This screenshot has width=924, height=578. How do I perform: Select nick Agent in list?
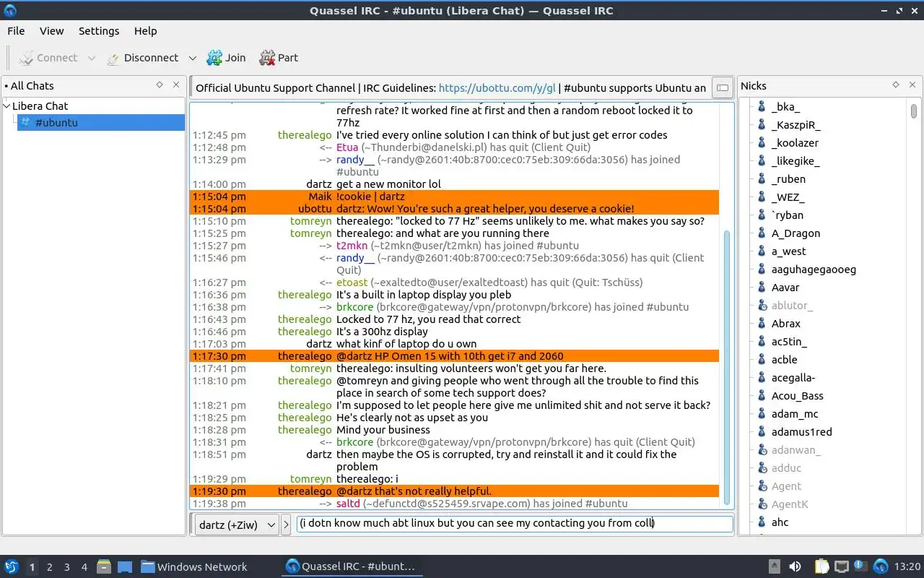[786, 486]
